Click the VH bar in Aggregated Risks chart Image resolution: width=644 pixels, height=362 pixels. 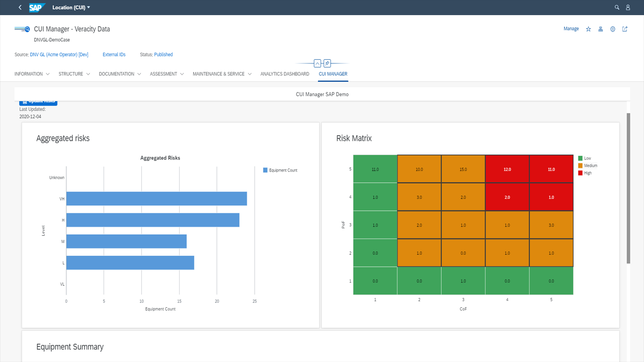pyautogui.click(x=156, y=199)
